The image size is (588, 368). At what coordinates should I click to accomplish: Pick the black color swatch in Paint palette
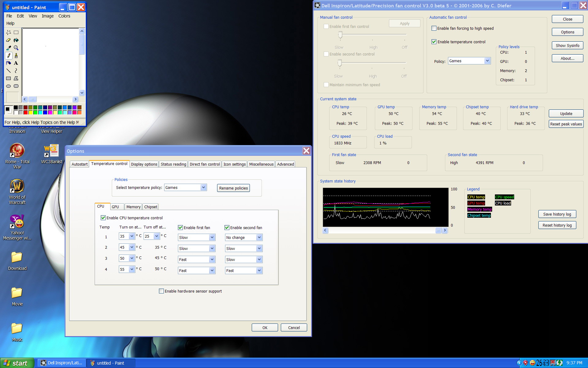pyautogui.click(x=16, y=107)
